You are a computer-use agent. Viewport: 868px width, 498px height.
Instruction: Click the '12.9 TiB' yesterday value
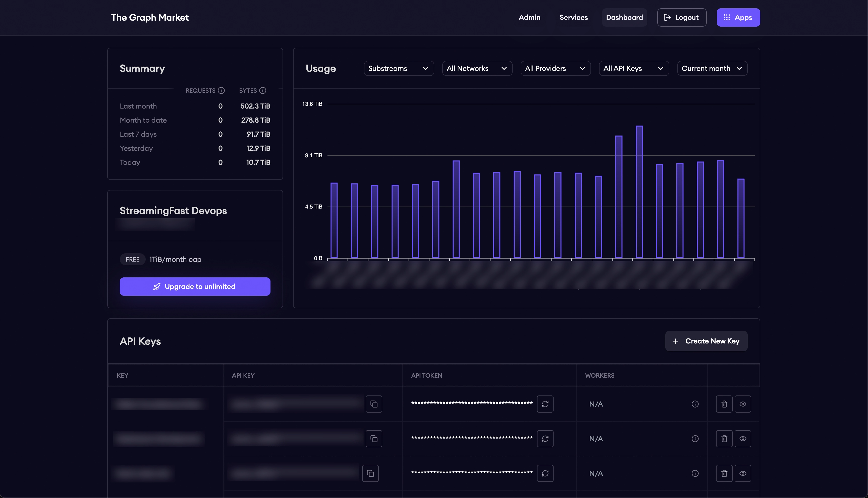tap(258, 148)
